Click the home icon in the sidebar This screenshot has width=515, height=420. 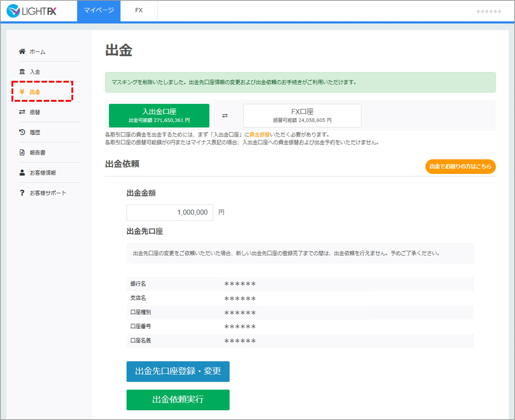click(x=22, y=51)
